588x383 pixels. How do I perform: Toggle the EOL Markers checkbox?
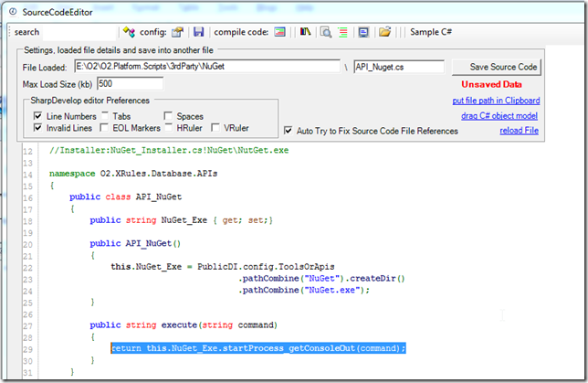click(x=106, y=128)
